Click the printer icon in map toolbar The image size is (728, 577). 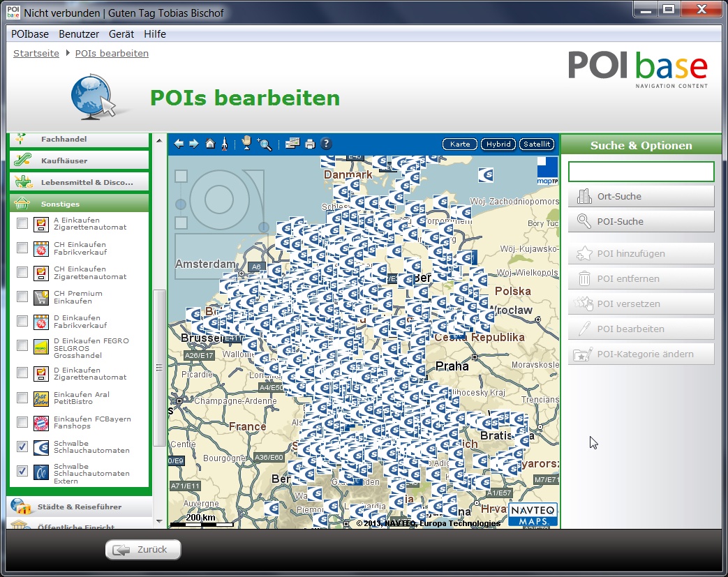click(310, 144)
